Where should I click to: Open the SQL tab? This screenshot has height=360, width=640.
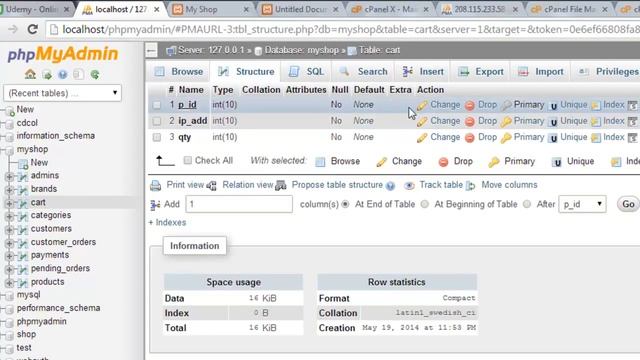(x=306, y=72)
